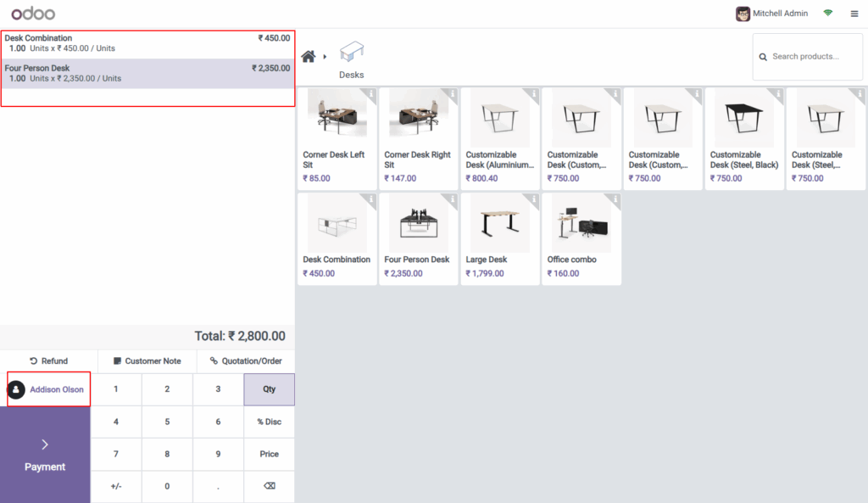Select the Four Person Desk product thumbnail

pos(418,223)
